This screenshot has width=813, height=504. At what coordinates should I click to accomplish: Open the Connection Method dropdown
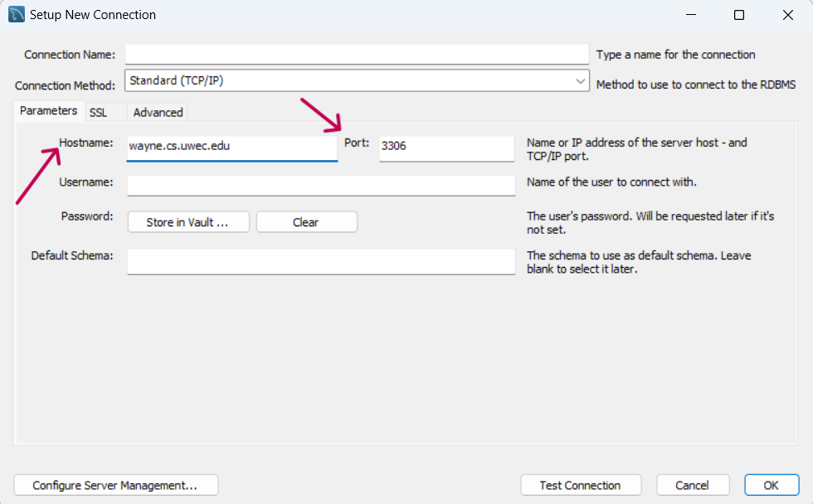(x=357, y=80)
